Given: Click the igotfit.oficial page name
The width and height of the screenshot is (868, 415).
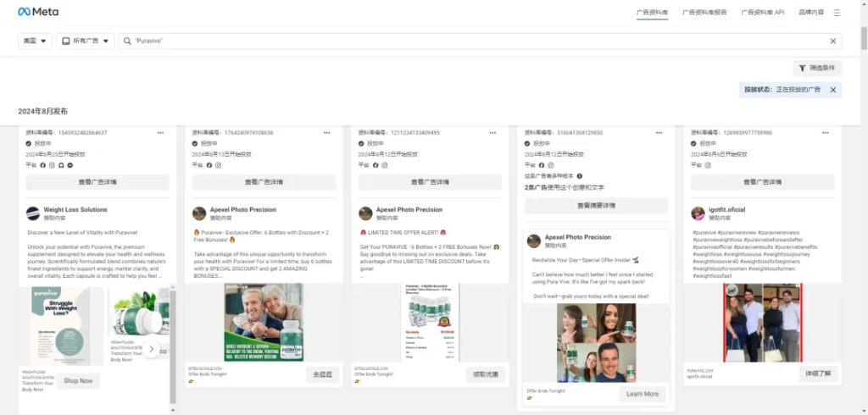Looking at the screenshot, I should (x=726, y=210).
